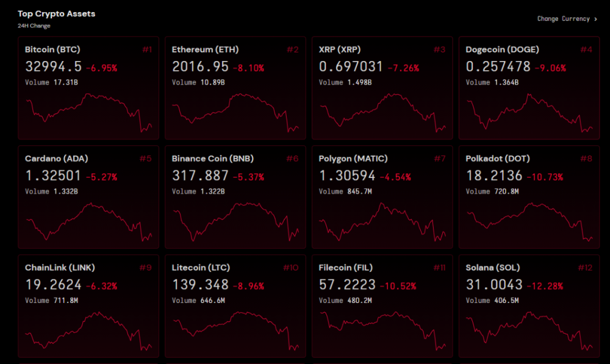Click the Polkadot (DOT) price 18.2136

click(494, 176)
